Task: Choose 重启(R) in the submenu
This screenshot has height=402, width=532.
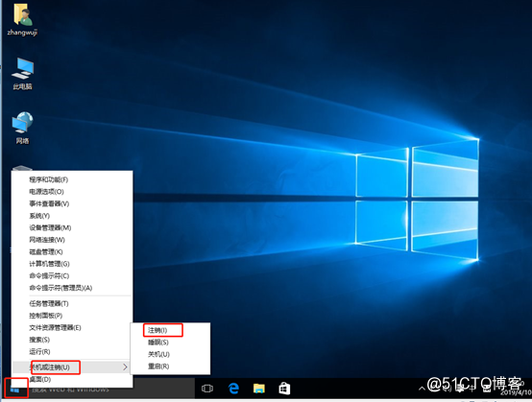Action: [x=170, y=367]
